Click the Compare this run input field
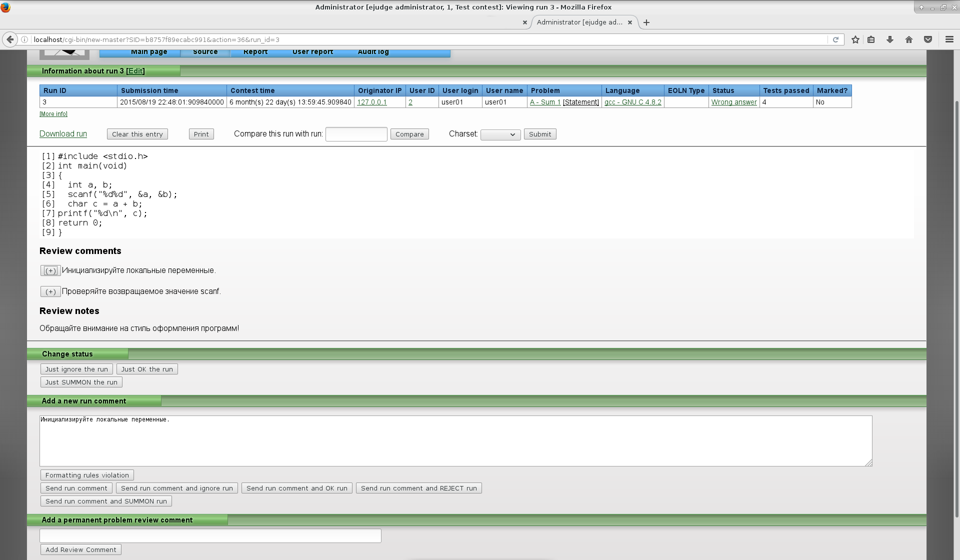The height and width of the screenshot is (560, 960). pyautogui.click(x=356, y=134)
